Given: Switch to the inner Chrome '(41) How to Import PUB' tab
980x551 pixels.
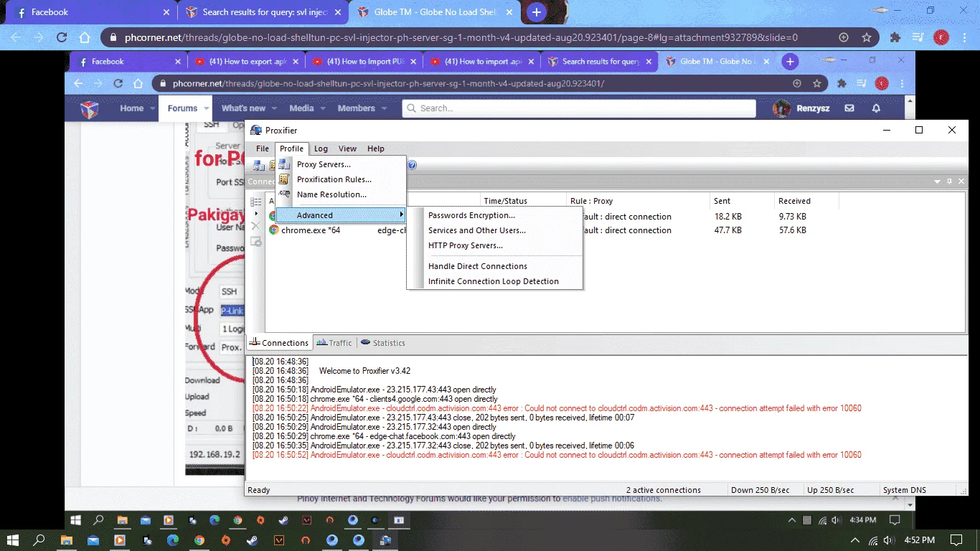Looking at the screenshot, I should click(363, 62).
